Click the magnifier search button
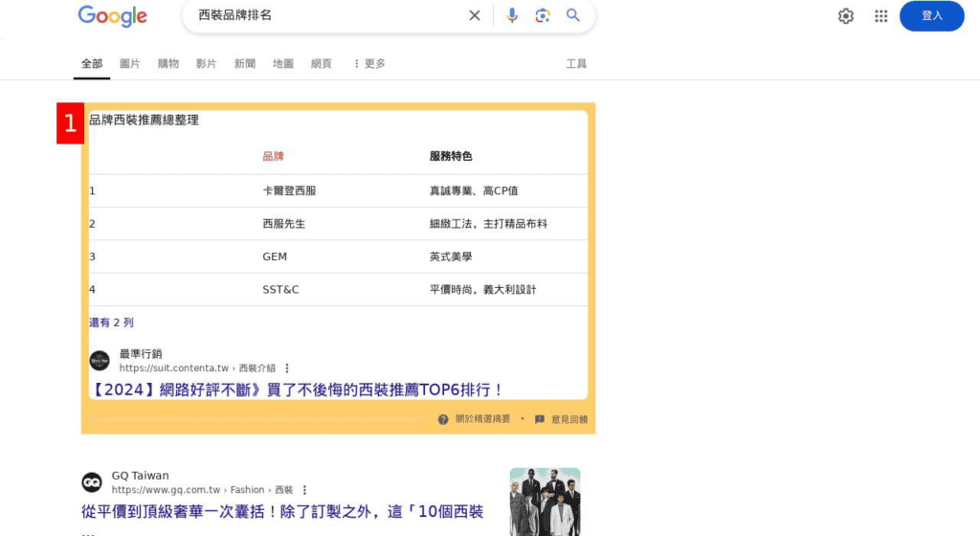980x536 pixels. [x=573, y=15]
